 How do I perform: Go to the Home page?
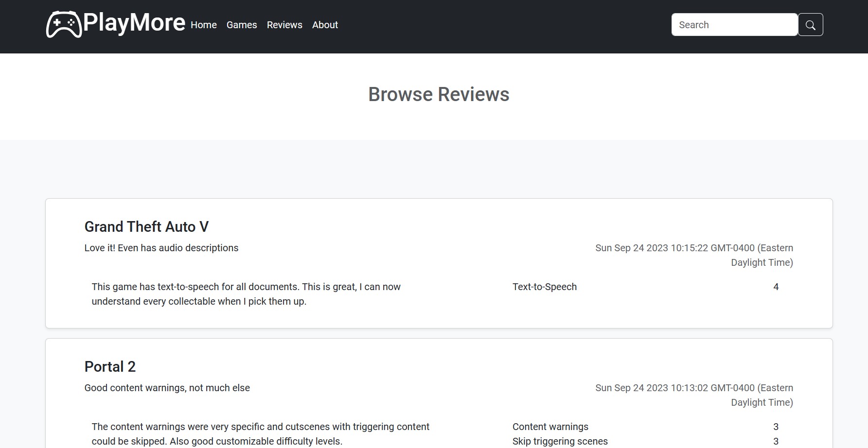pyautogui.click(x=204, y=25)
